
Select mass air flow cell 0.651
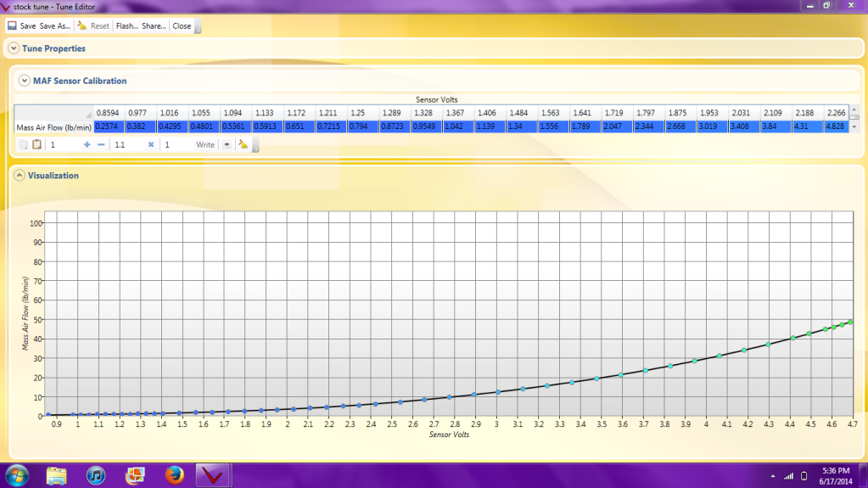click(x=300, y=126)
